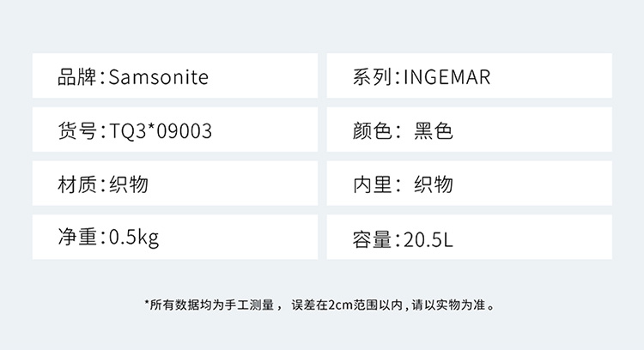This screenshot has height=350, width=644.
Task: Click the 系列 series label
Action: point(372,77)
